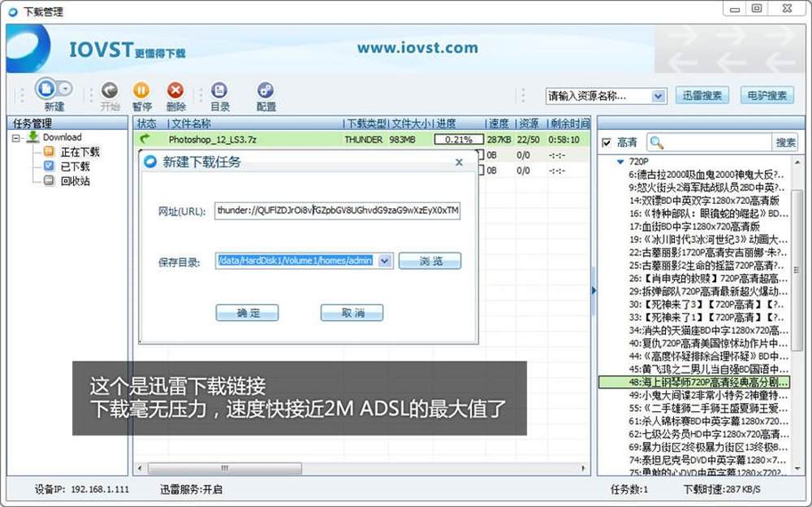Image resolution: width=812 pixels, height=507 pixels.
Task: Click the 取消 cancel button
Action: pyautogui.click(x=352, y=313)
